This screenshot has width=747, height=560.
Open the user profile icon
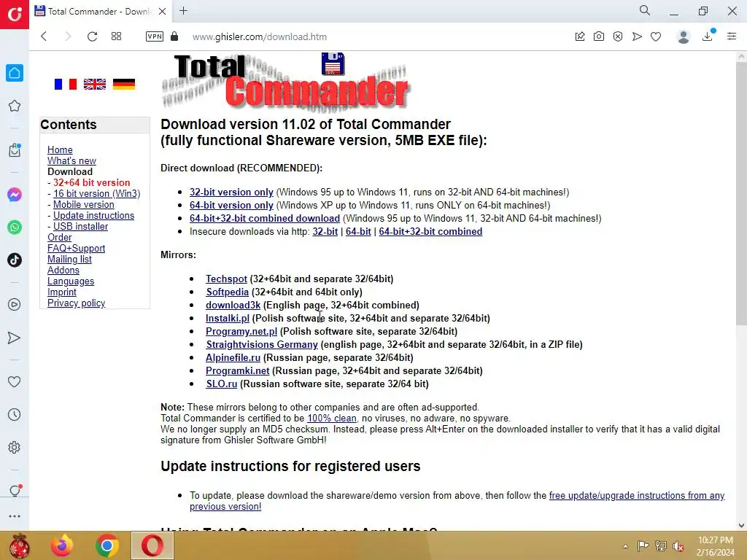(684, 36)
